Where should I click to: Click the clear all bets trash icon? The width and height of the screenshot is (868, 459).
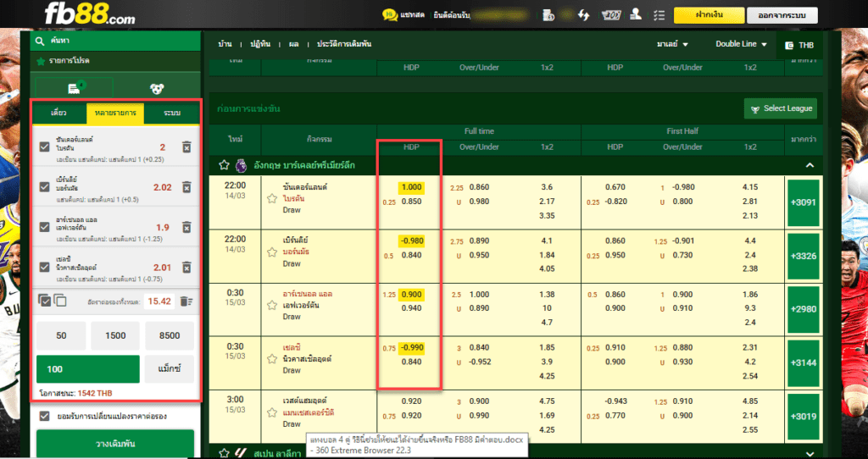tap(186, 301)
